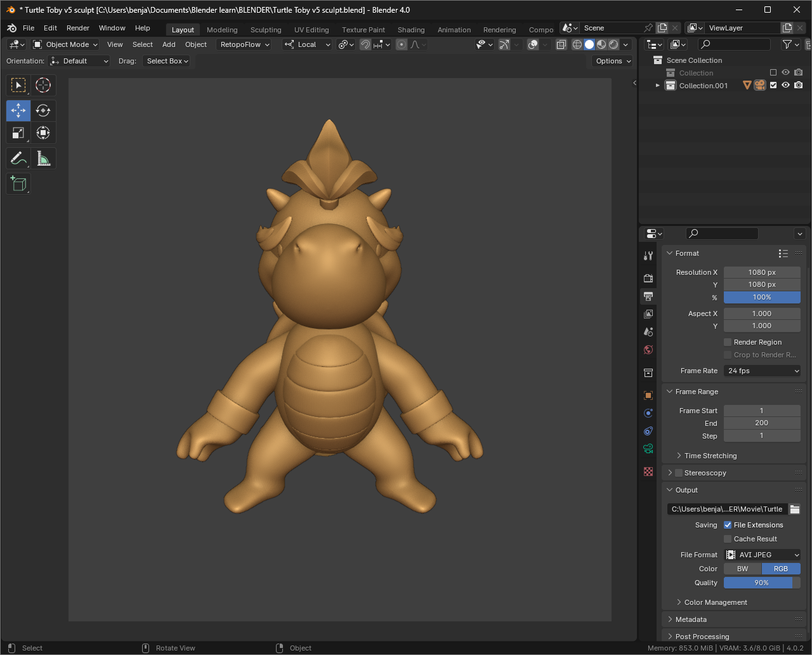Open the Drag Select Box dropdown
Viewport: 812px width, 655px height.
click(x=166, y=61)
